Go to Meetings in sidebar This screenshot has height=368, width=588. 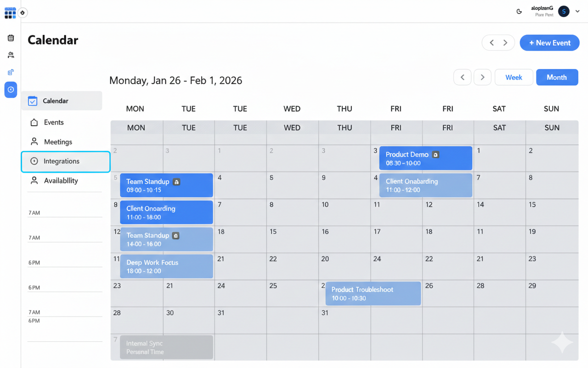click(x=58, y=142)
